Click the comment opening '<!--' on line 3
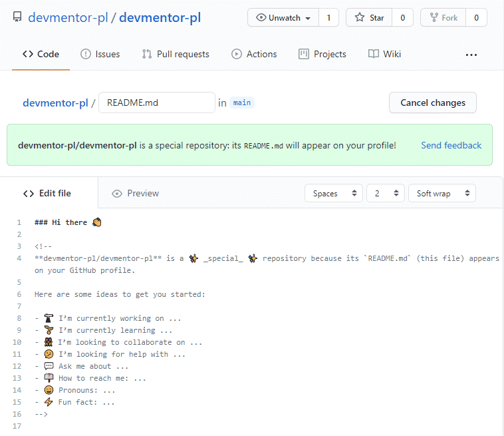Viewport: 504px width, 436px height. (43, 246)
